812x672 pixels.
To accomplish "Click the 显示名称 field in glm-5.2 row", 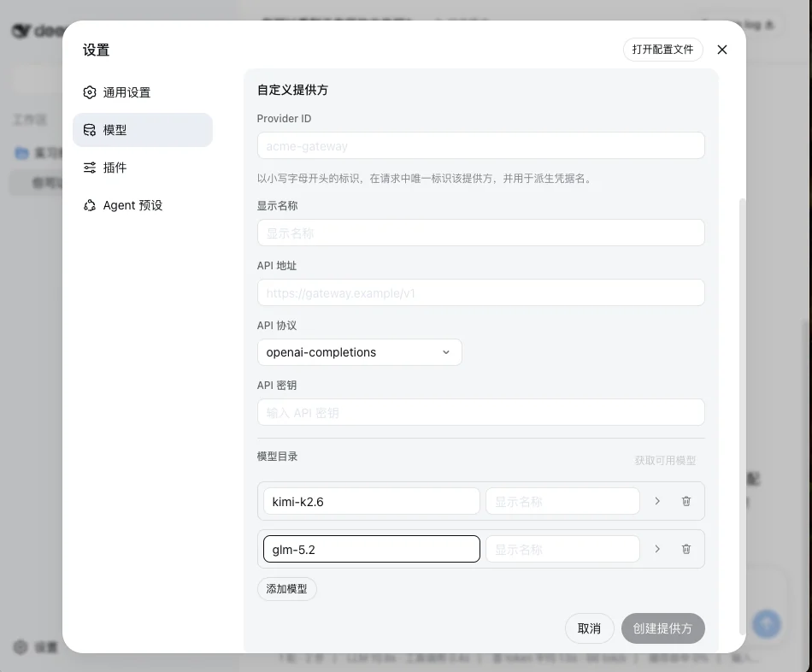I will pos(562,549).
